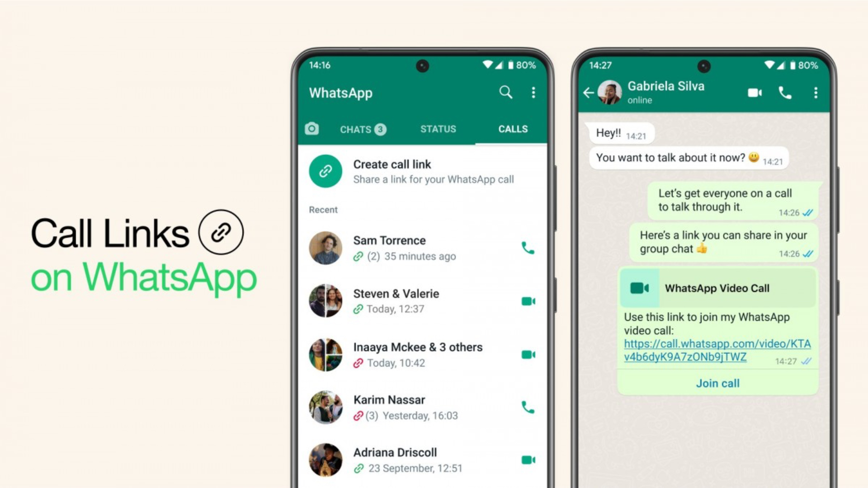
Task: Tap the search icon on WhatsApp main screen
Action: tap(505, 92)
